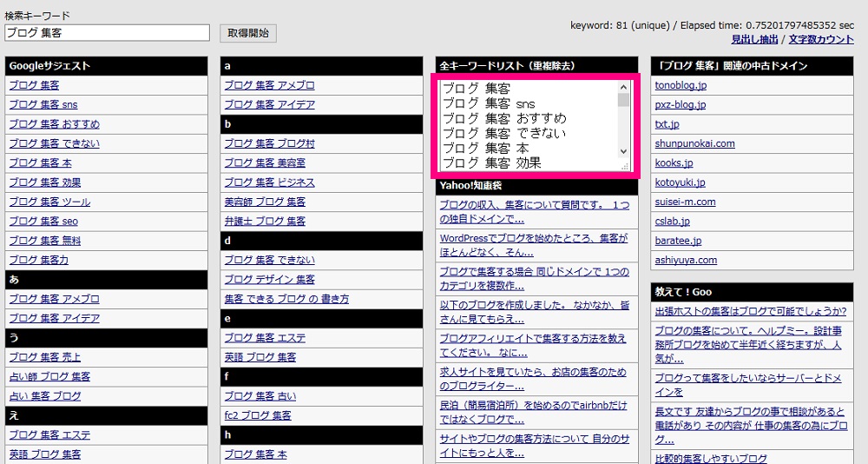This screenshot has width=868, height=464.
Task: Click the shunpunokai.com domain link
Action: pos(694,143)
